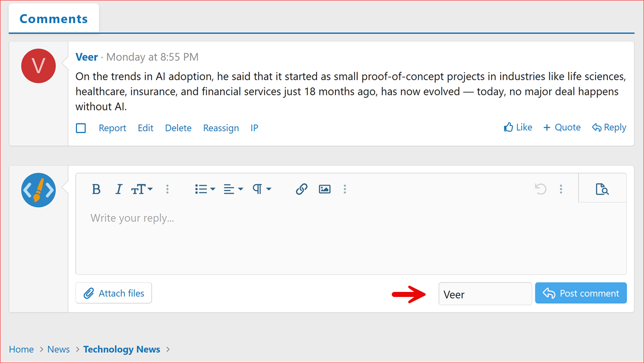Click the name field containing Veer
Screen dimensions: 644x363
pos(484,293)
